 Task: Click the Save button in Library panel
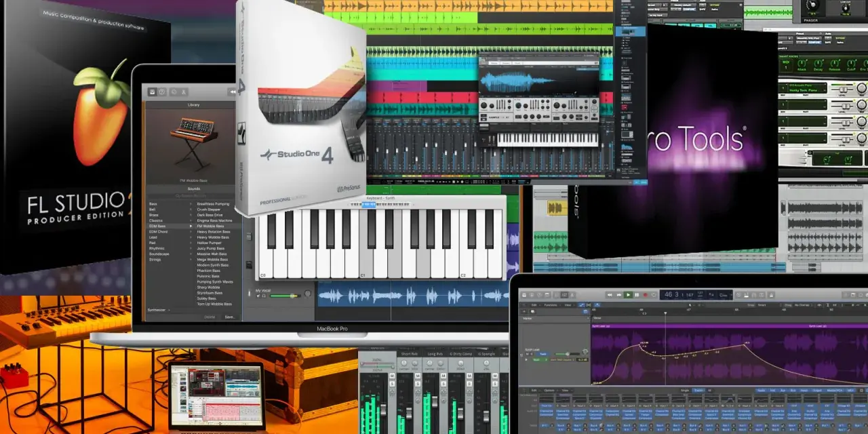(x=229, y=317)
